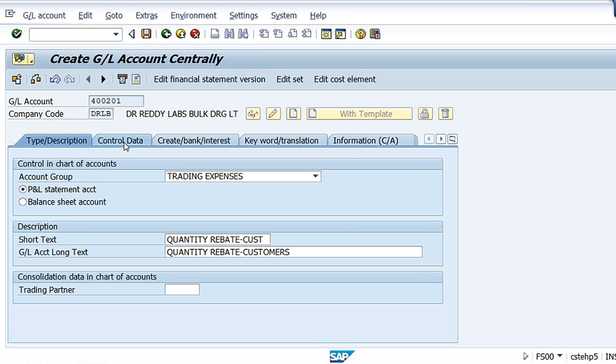This screenshot has height=364, width=616.
Task: Click the green Back arrow icon
Action: coord(166,34)
